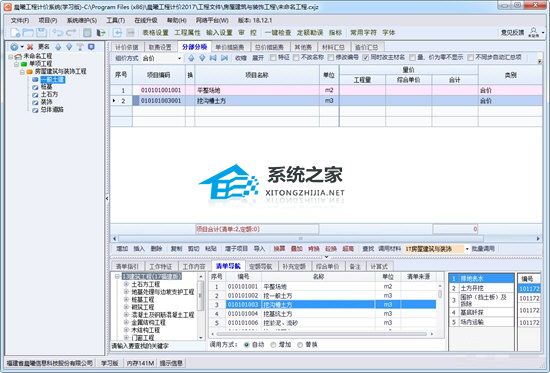
Task: Open the 文件(F) menu
Action: pyautogui.click(x=20, y=20)
